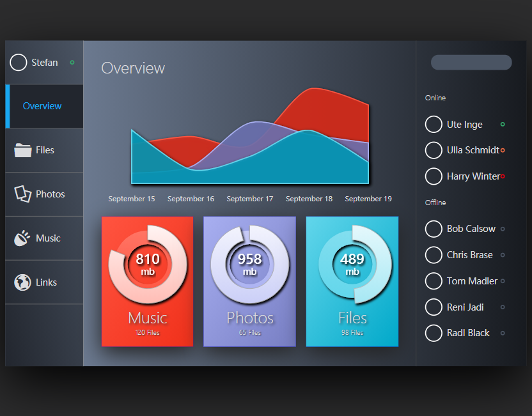Select contact Chris Brase
The width and height of the screenshot is (532, 416).
(x=469, y=255)
